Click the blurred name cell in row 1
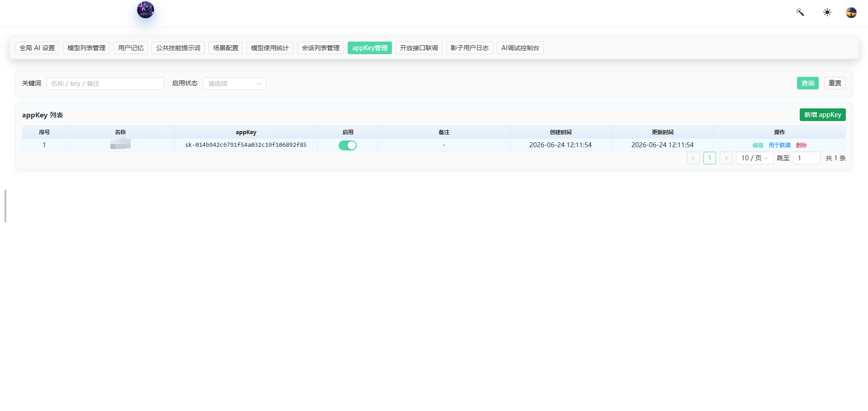The image size is (868, 411). point(120,145)
